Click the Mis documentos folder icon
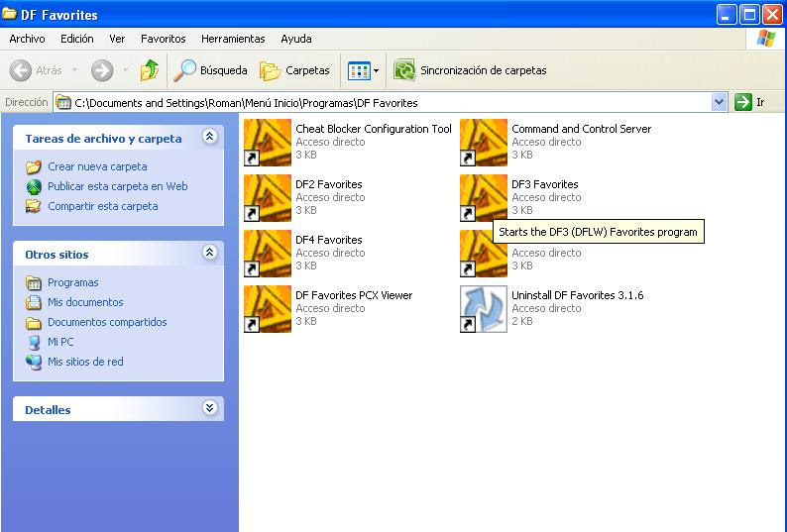 (x=34, y=302)
